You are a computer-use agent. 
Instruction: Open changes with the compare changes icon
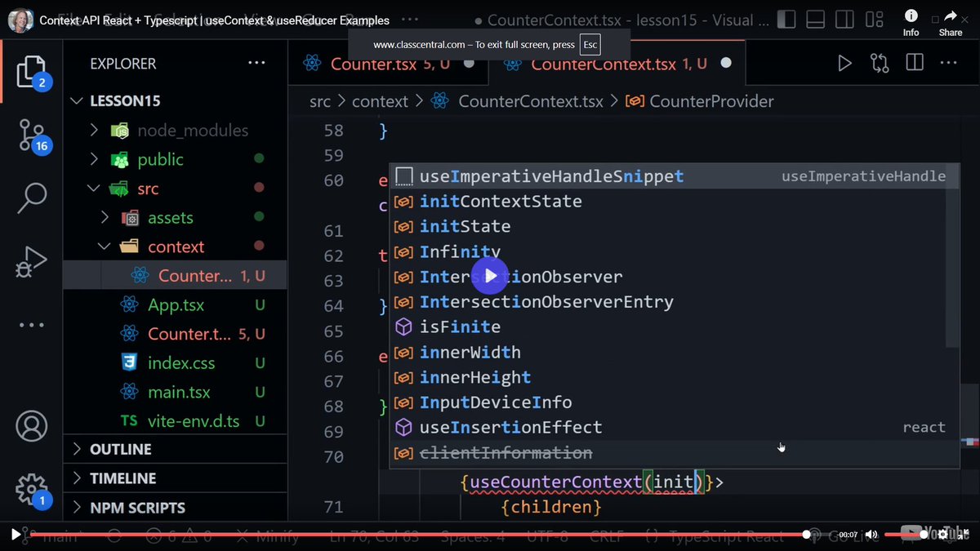coord(880,63)
